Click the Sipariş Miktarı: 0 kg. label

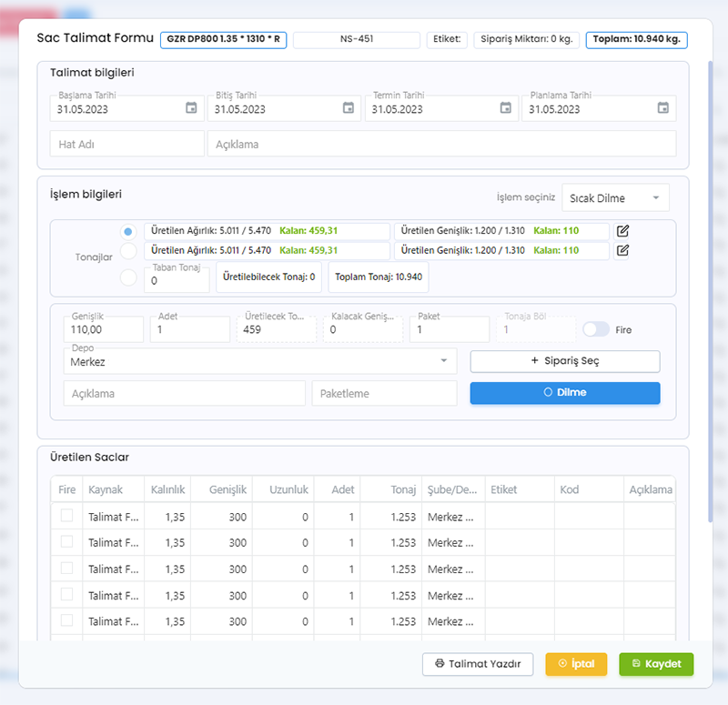527,39
